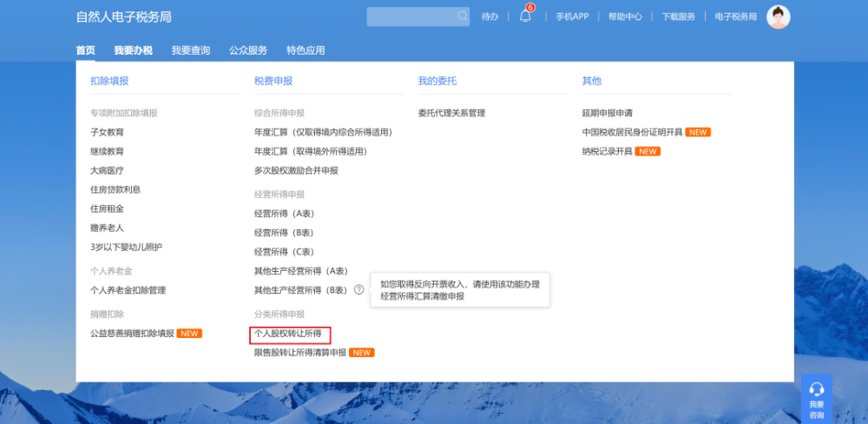Screen dimensions: 868x424
Task: Open the 我要办税 menu
Action: (x=134, y=50)
